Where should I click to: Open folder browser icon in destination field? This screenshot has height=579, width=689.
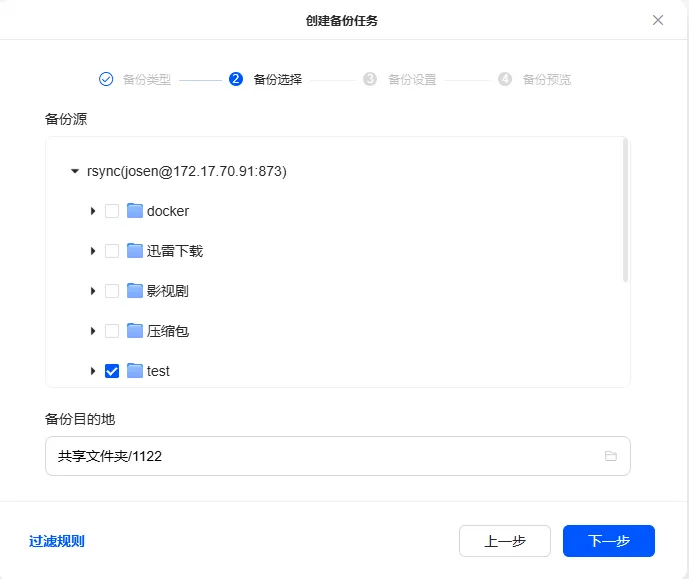tap(611, 456)
